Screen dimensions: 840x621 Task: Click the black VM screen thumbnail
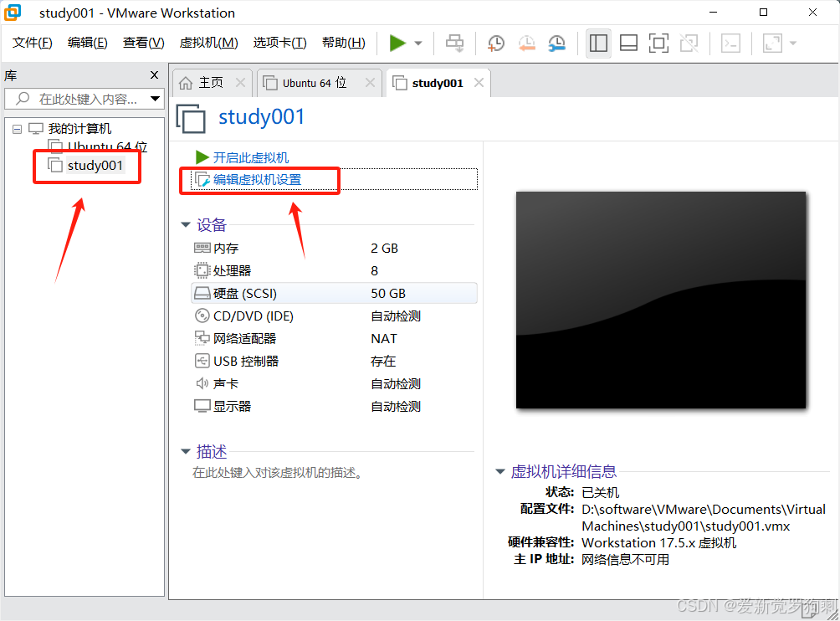(660, 300)
